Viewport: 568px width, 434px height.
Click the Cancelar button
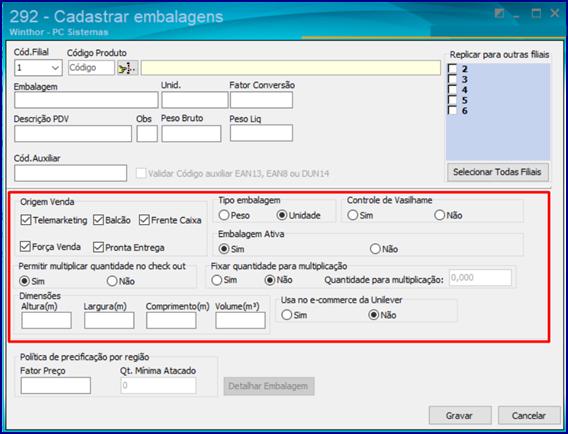click(x=529, y=415)
